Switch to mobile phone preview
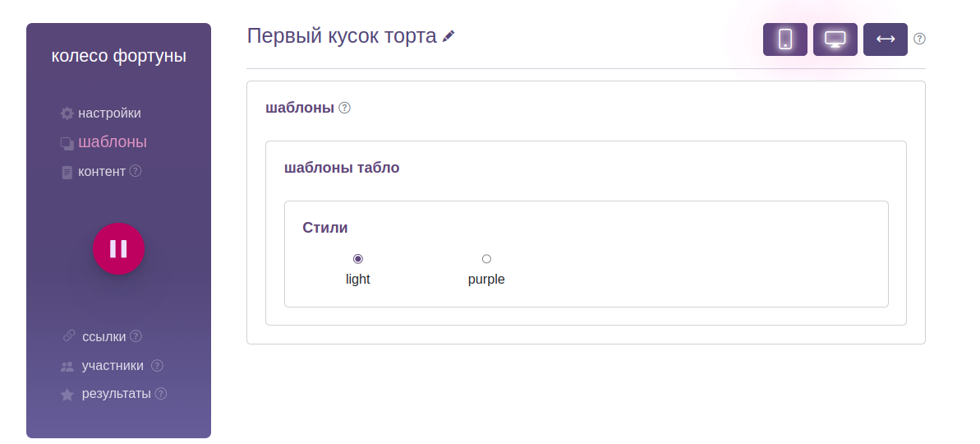 click(784, 39)
